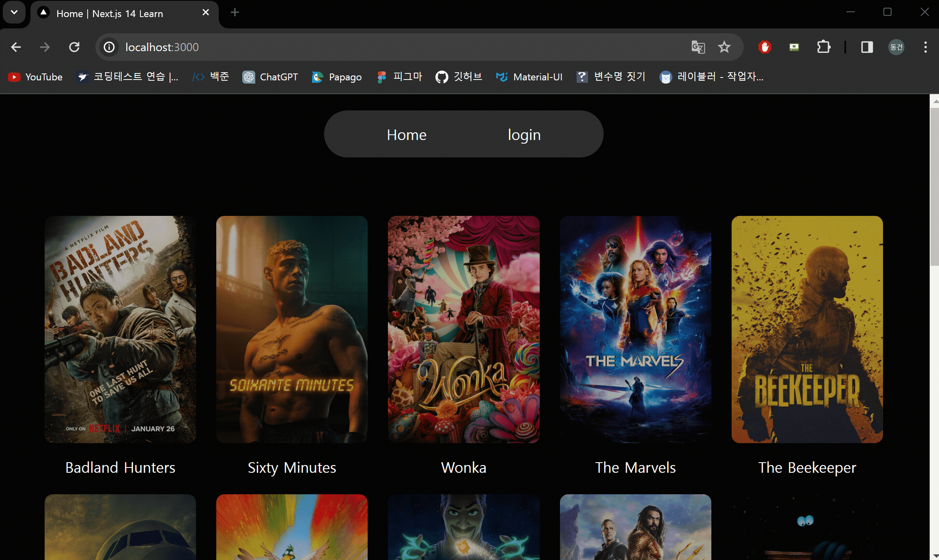Open the Extensions puzzle piece menu
Image resolution: width=939 pixels, height=560 pixels.
tap(824, 47)
